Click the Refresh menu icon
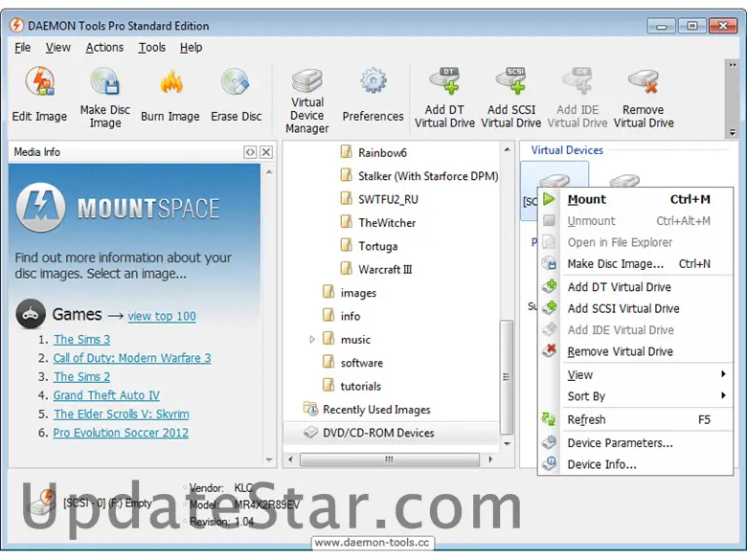The image size is (747, 560). pos(549,419)
